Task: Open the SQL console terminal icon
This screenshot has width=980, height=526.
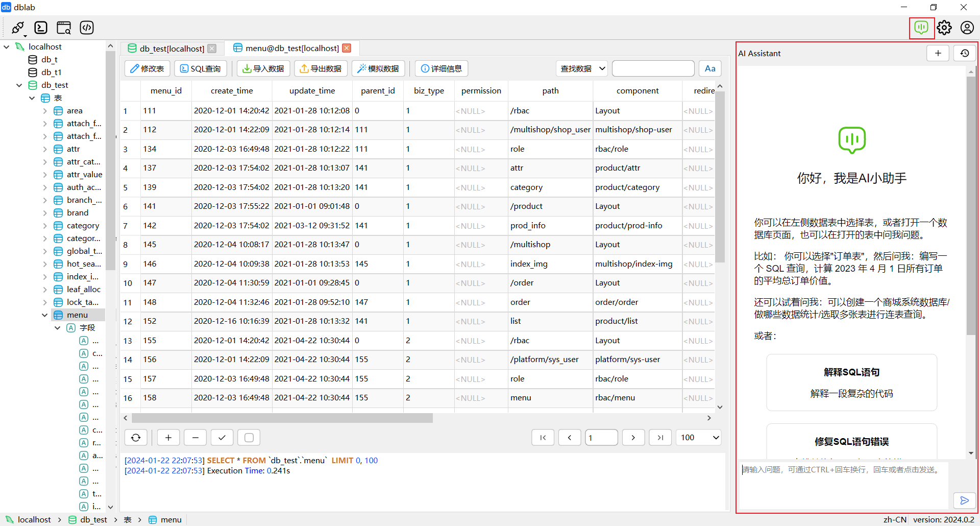Action: tap(41, 28)
